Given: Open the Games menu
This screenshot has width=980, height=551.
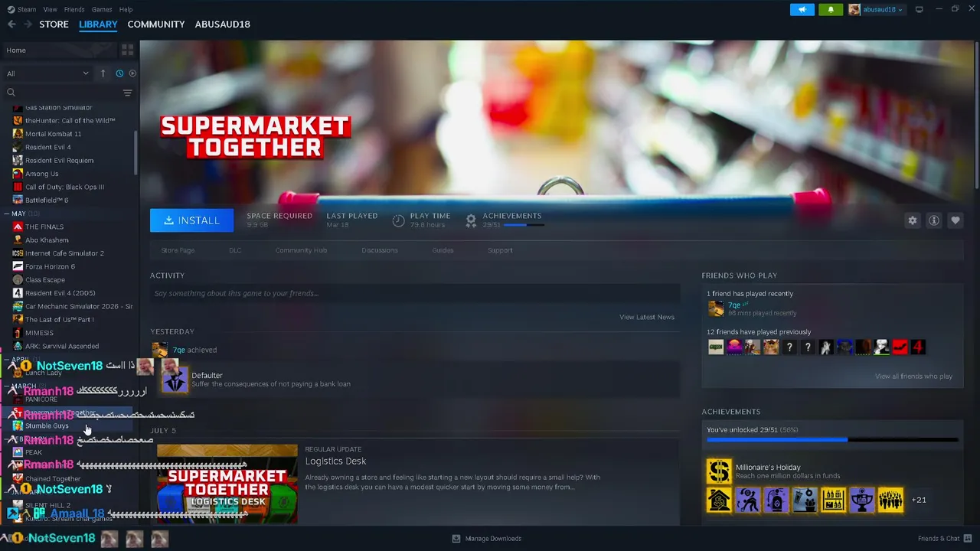Looking at the screenshot, I should [102, 9].
